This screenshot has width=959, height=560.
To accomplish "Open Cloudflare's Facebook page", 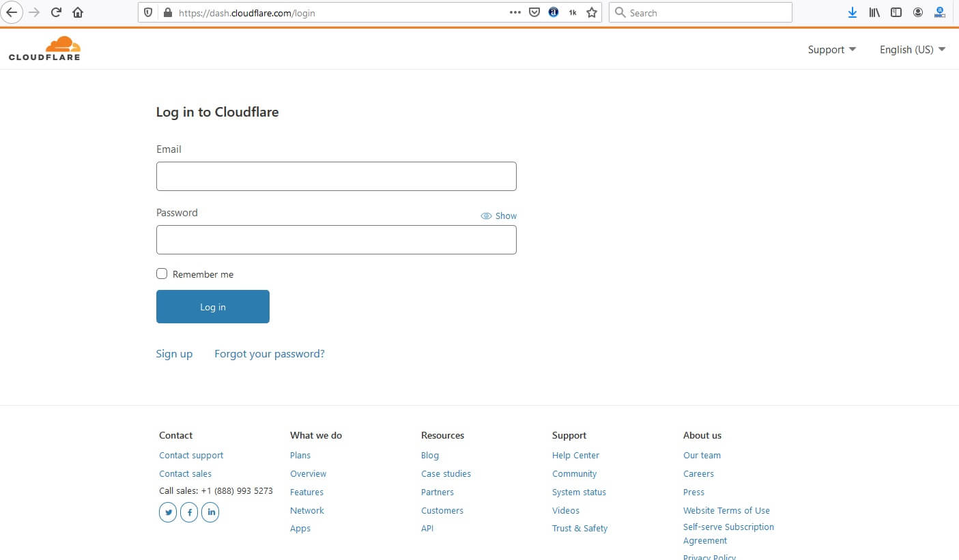I will point(189,512).
